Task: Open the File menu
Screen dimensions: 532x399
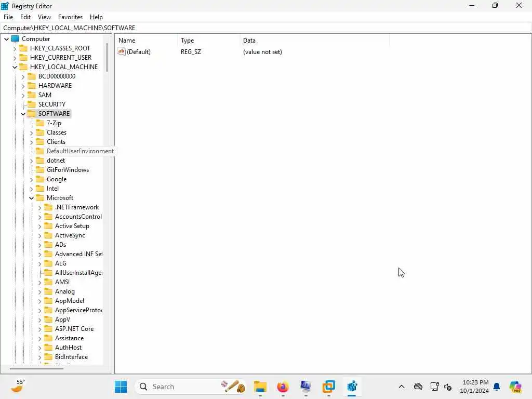Action: click(8, 17)
